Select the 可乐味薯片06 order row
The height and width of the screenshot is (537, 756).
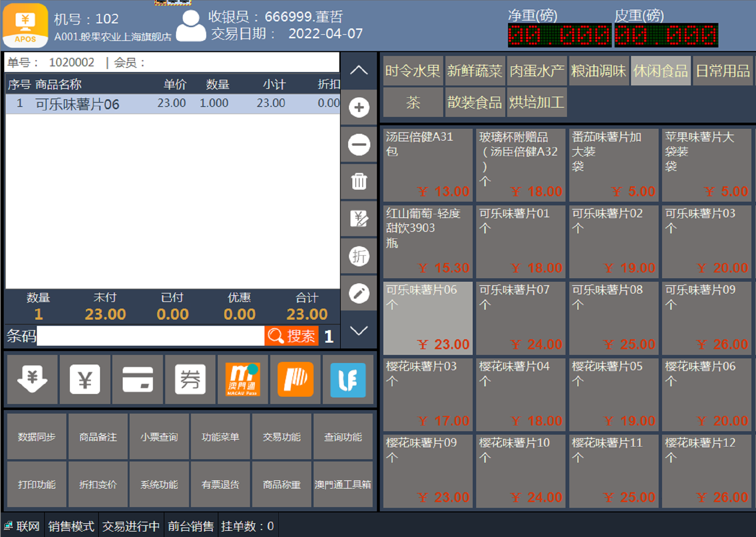point(173,103)
